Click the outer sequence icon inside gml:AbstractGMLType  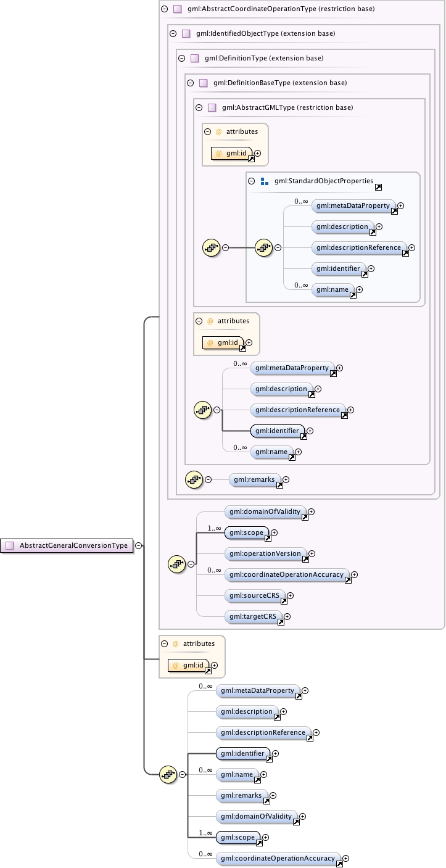[x=212, y=247]
